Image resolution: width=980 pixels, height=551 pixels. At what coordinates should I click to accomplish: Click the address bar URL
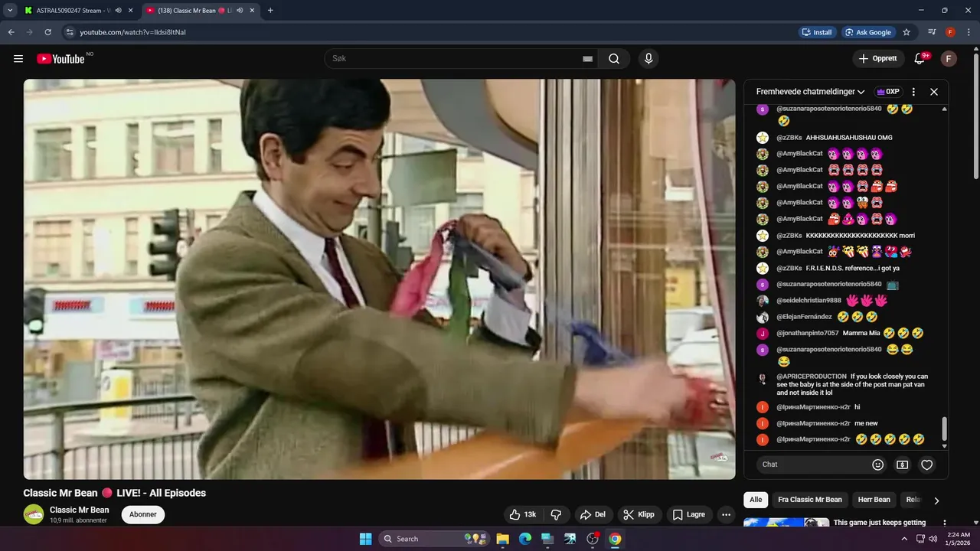click(133, 32)
